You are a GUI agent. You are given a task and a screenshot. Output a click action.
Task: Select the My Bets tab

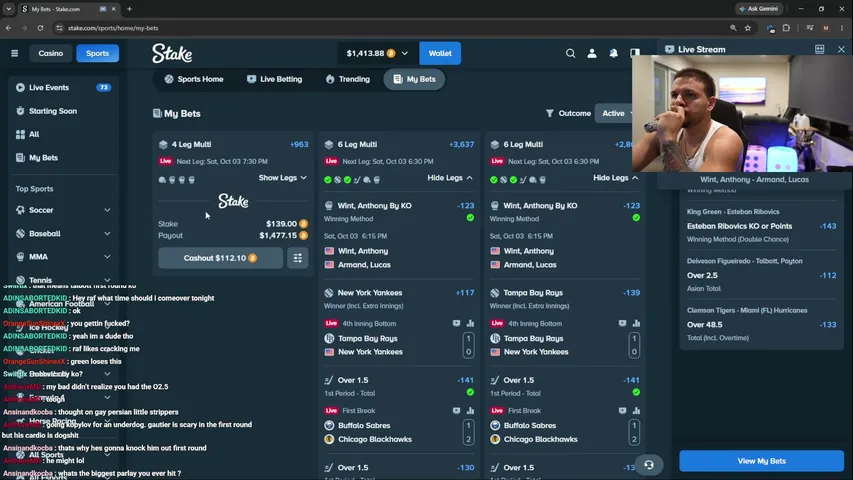[414, 79]
